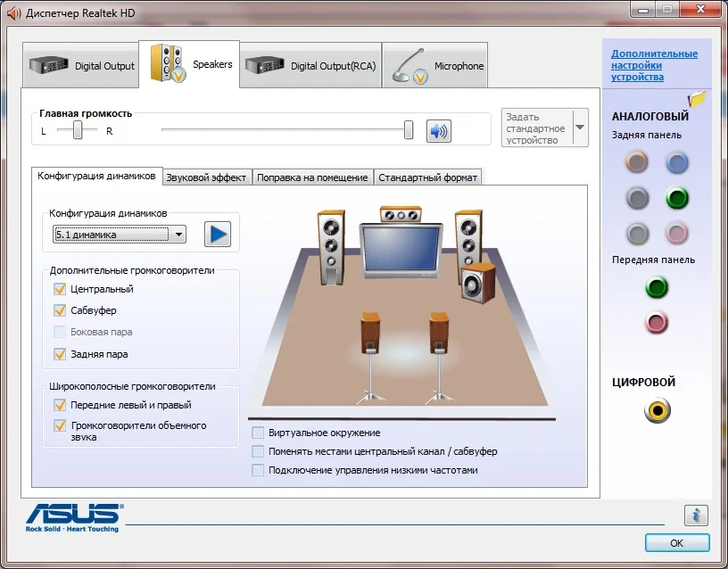Expand the Задать стандартное устройство arrow
This screenshot has height=569, width=728.
[x=581, y=128]
